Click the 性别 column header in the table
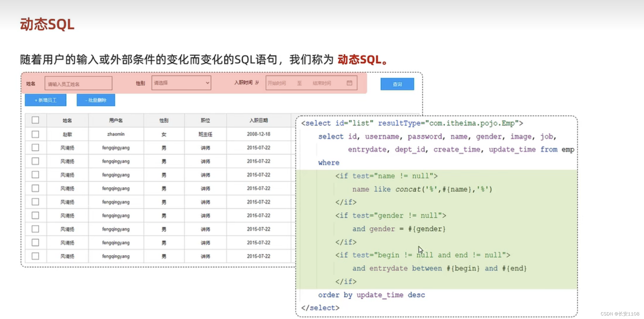The width and height of the screenshot is (644, 319). [164, 120]
